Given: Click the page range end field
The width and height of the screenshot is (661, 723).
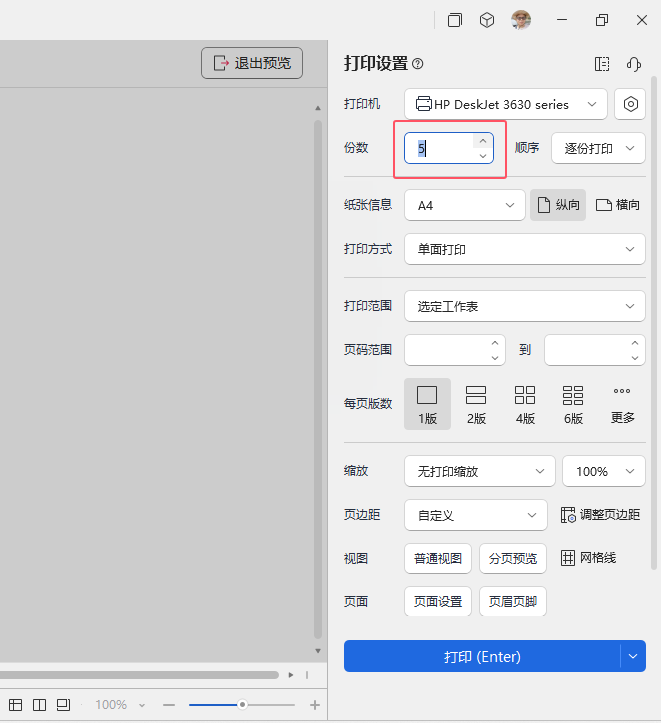Looking at the screenshot, I should 586,350.
